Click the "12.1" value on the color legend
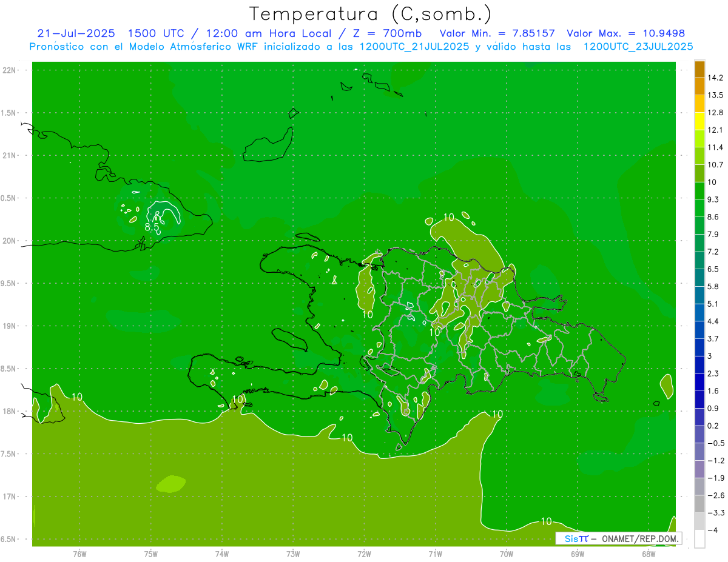 (x=716, y=130)
